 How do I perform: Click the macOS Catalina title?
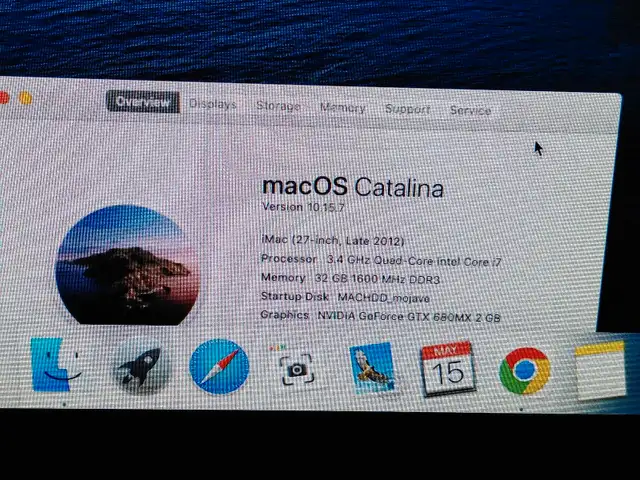click(353, 187)
